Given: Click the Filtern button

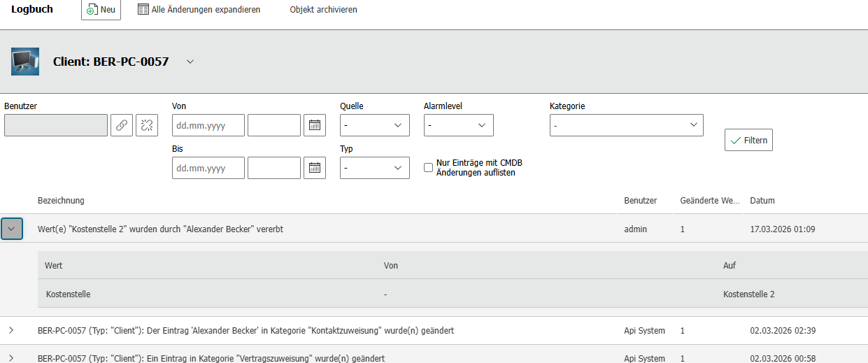Looking at the screenshot, I should coord(748,141).
